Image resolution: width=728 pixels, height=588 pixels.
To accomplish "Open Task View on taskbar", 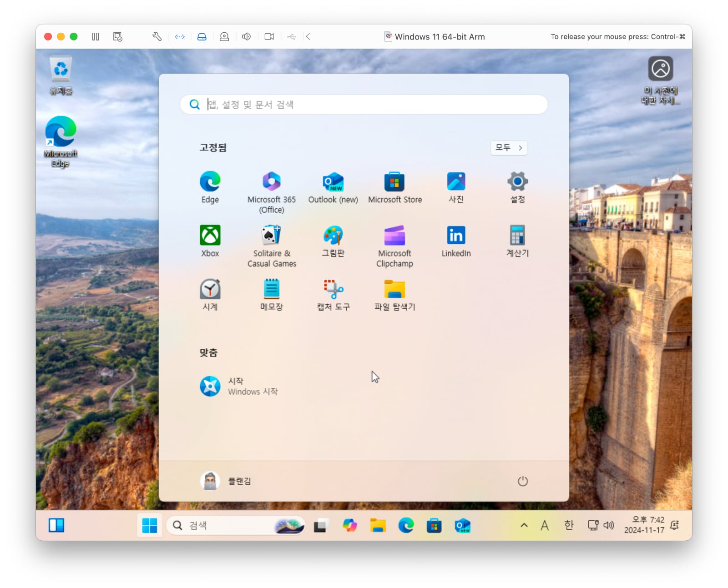I will click(321, 525).
